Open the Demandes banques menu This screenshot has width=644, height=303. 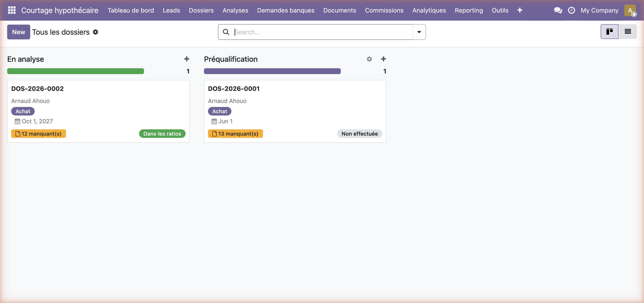click(286, 10)
